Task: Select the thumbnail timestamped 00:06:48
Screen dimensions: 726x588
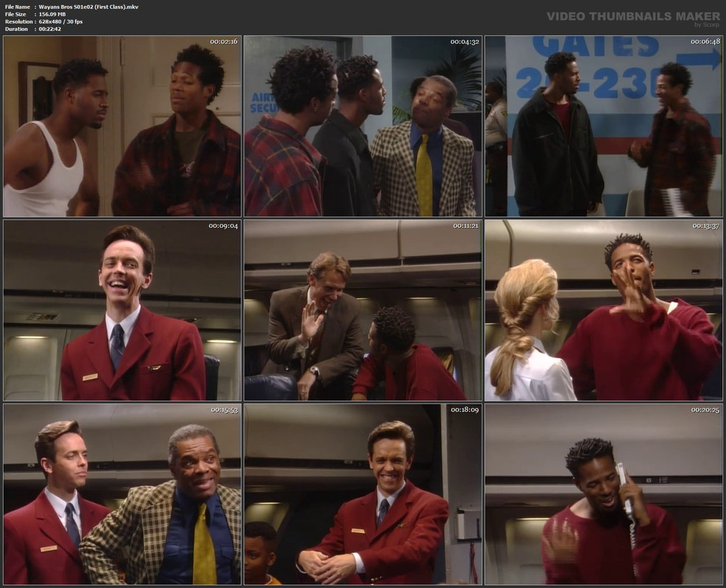Action: point(604,126)
